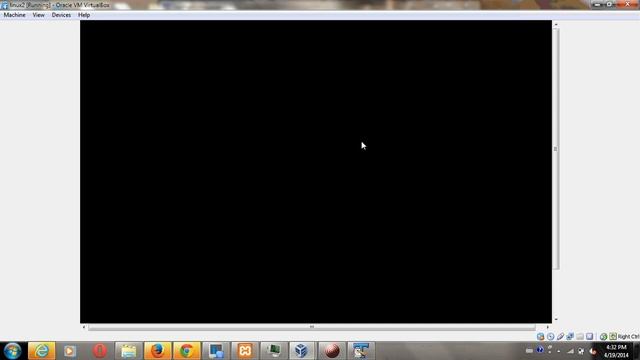Open the Devices menu

click(x=61, y=15)
